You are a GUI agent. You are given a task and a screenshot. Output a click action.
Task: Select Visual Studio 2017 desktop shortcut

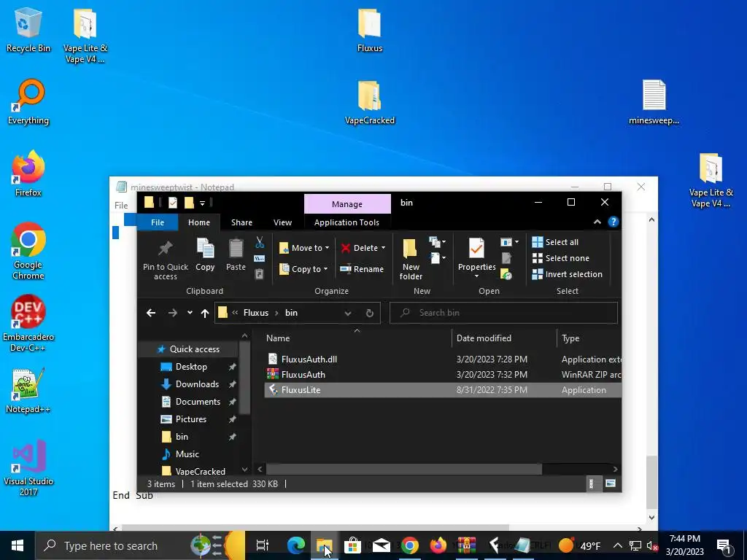click(x=28, y=467)
